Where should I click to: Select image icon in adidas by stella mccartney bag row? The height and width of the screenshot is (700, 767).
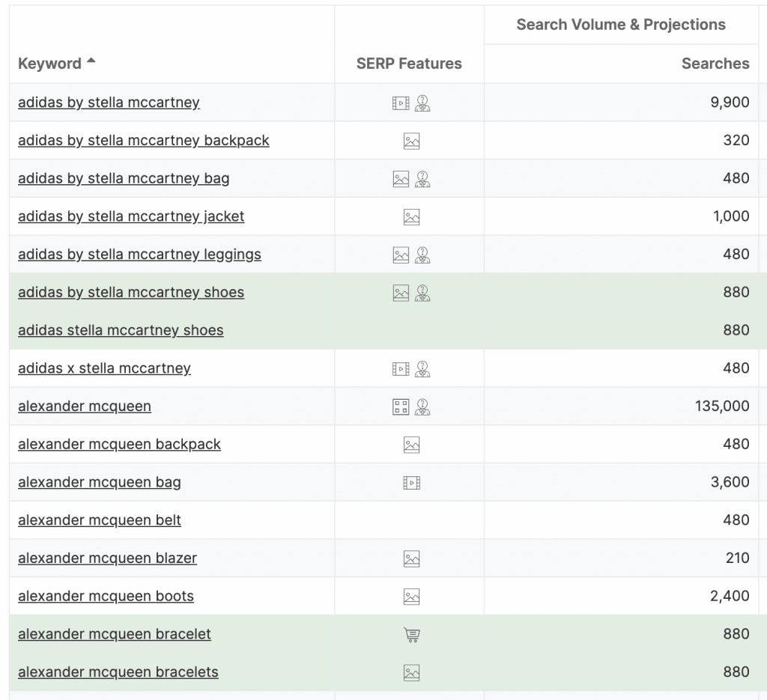(x=401, y=179)
